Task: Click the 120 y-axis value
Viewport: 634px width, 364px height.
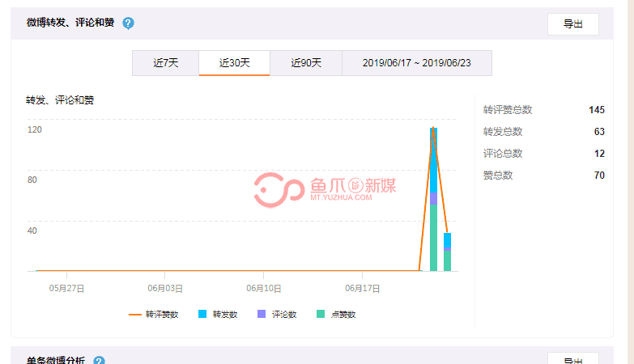Action: pyautogui.click(x=34, y=129)
